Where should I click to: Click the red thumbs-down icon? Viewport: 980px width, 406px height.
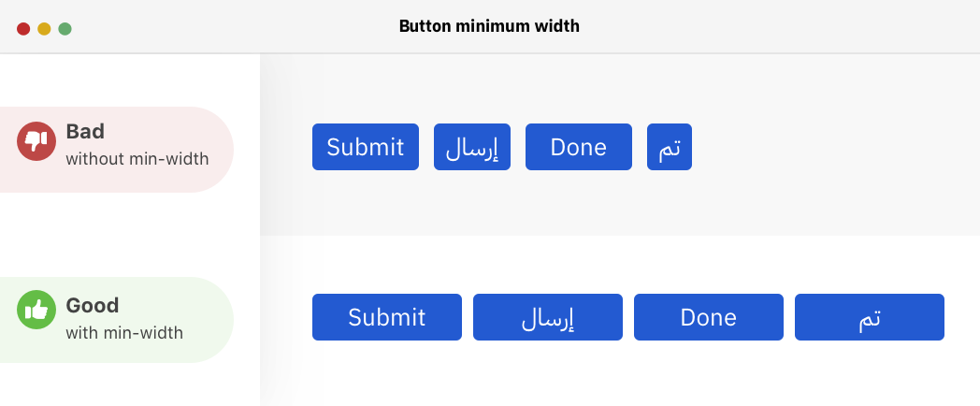[x=36, y=141]
